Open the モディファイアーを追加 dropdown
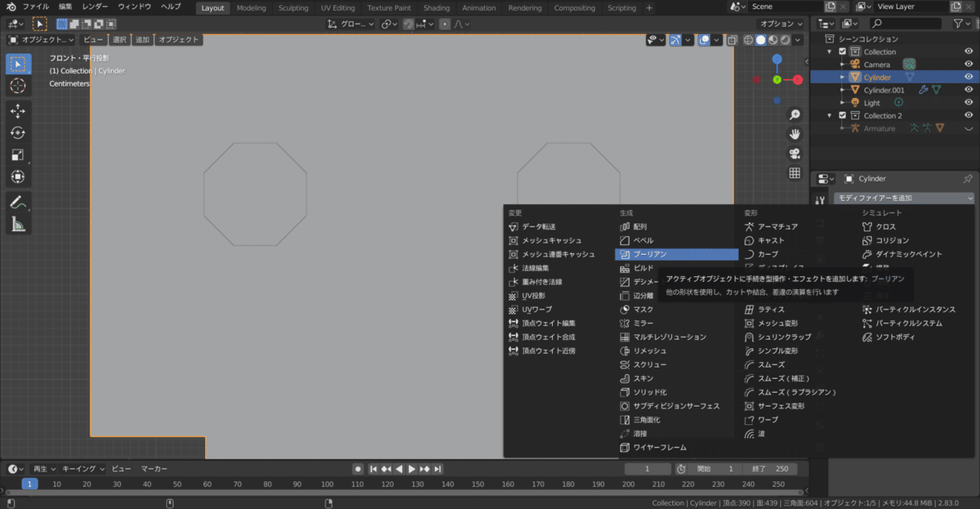This screenshot has height=509, width=980. [x=904, y=198]
